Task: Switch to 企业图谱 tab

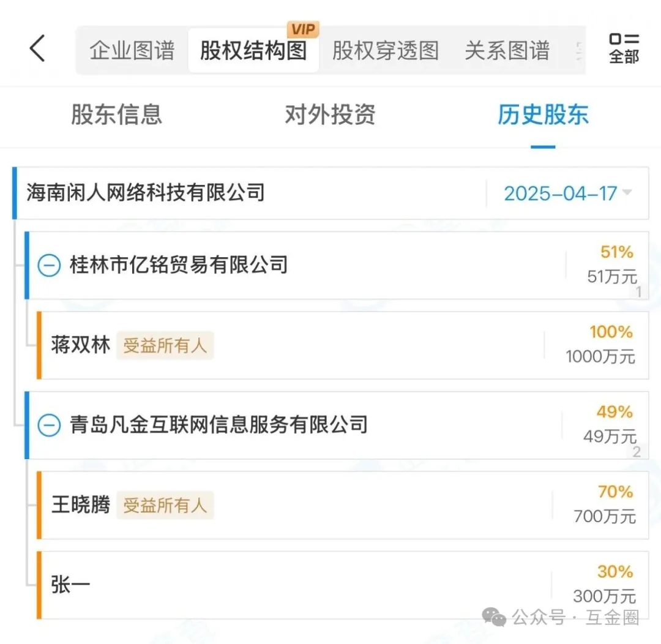Action: point(132,50)
